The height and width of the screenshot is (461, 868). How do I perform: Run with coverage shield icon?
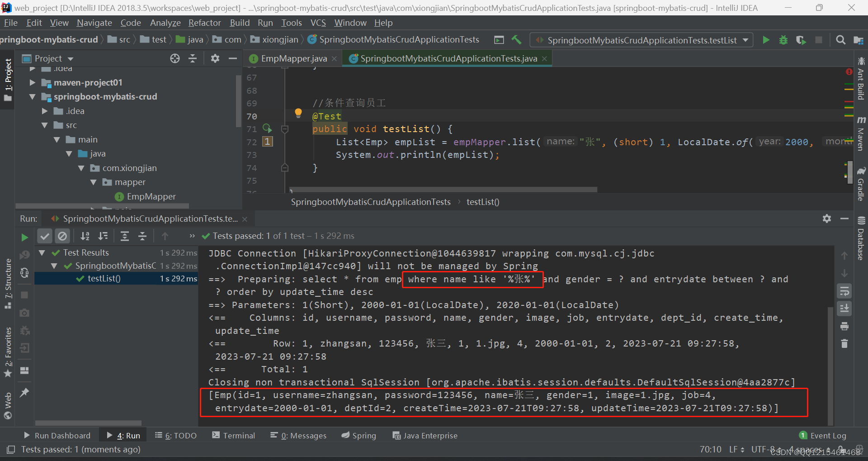click(x=801, y=40)
